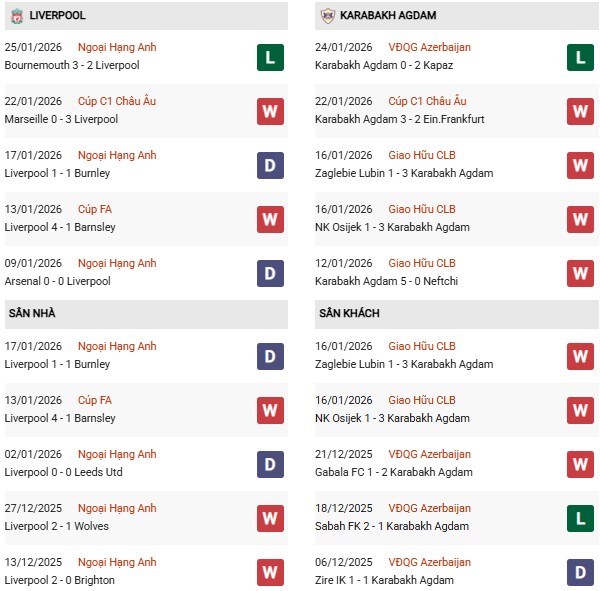This screenshot has height=591, width=600.
Task: Click the VĐQG Azerbaijan link dated 24/01/2026
Action: [429, 47]
